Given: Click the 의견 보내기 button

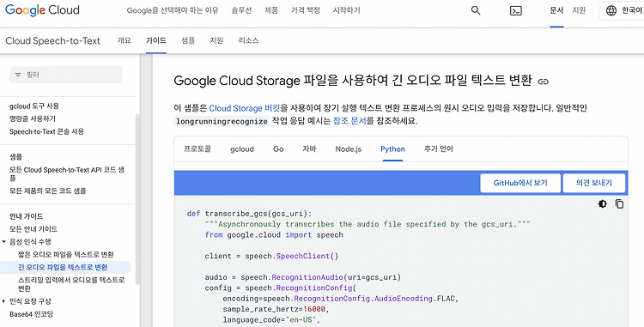Looking at the screenshot, I should click(594, 183).
